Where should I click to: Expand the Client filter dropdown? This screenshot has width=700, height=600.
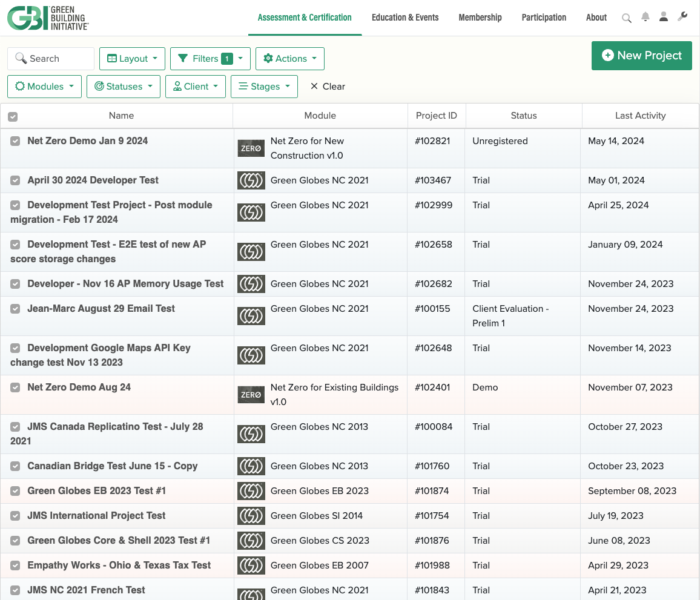[x=196, y=86]
